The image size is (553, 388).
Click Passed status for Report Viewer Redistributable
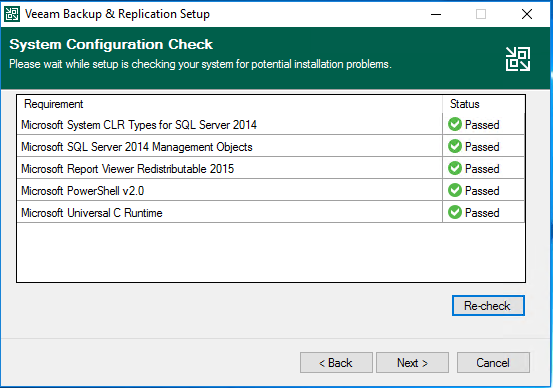point(482,169)
